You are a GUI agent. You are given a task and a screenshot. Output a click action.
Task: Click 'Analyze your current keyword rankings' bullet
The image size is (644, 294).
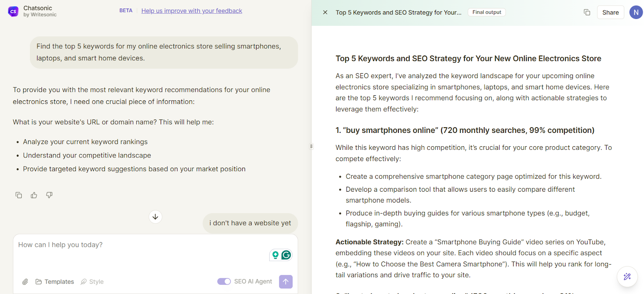click(85, 142)
